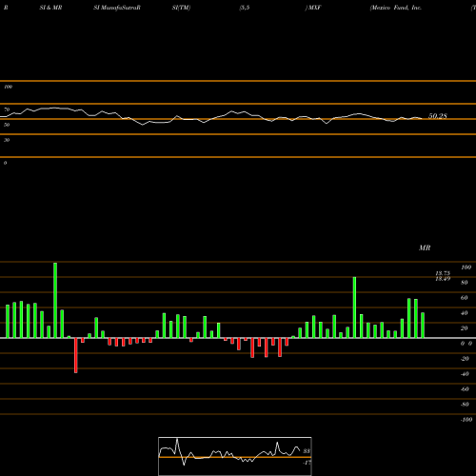Viewport: 476px width, 476px height.
Task: Click the 50.28 RSI value label
Action: [438, 116]
